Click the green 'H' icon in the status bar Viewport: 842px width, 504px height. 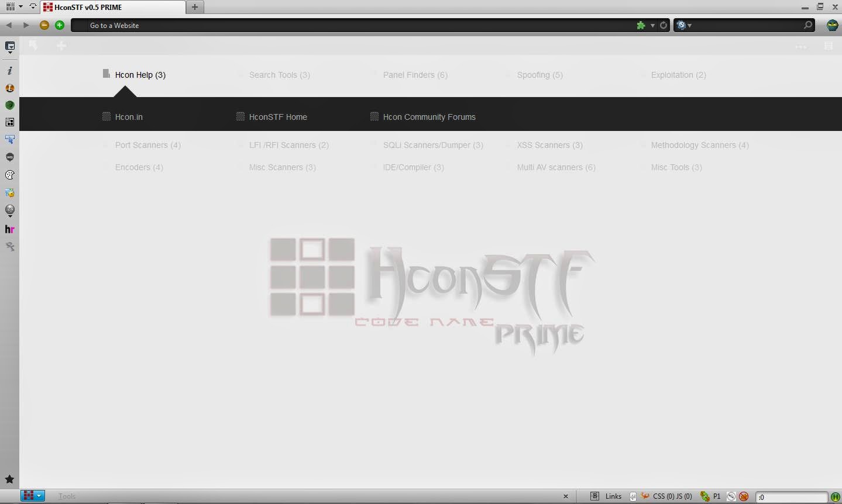coord(836,497)
